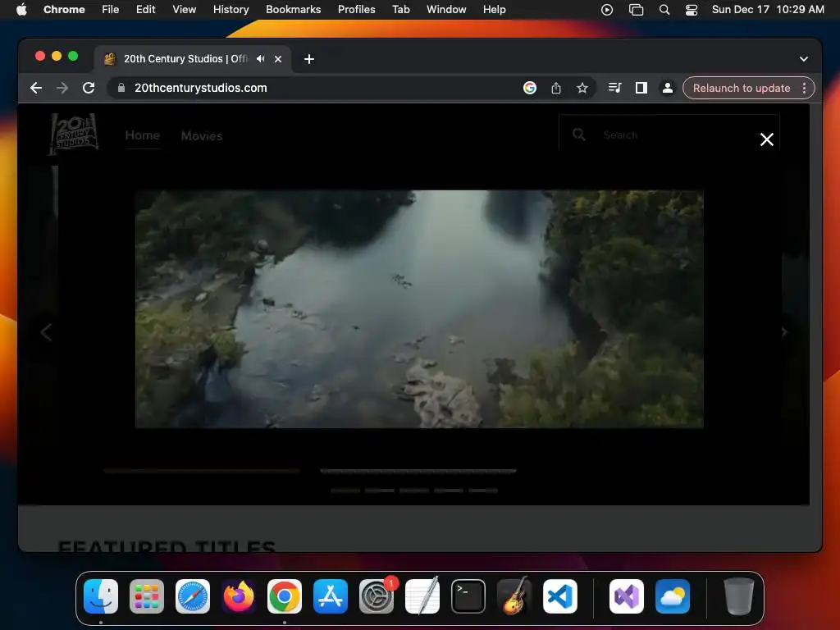Open the Chrome profile icon
Screen dimensions: 840x630
[668, 88]
